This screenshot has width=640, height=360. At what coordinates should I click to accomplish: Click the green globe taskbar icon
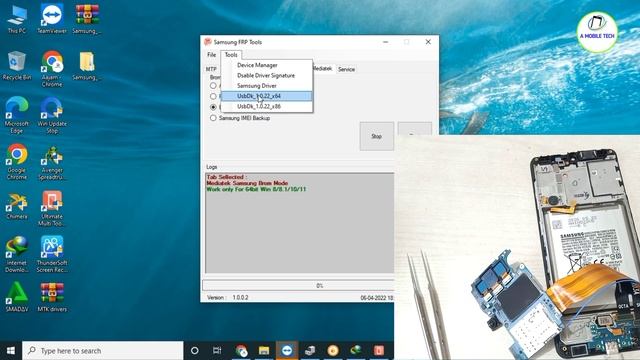[x=356, y=351]
